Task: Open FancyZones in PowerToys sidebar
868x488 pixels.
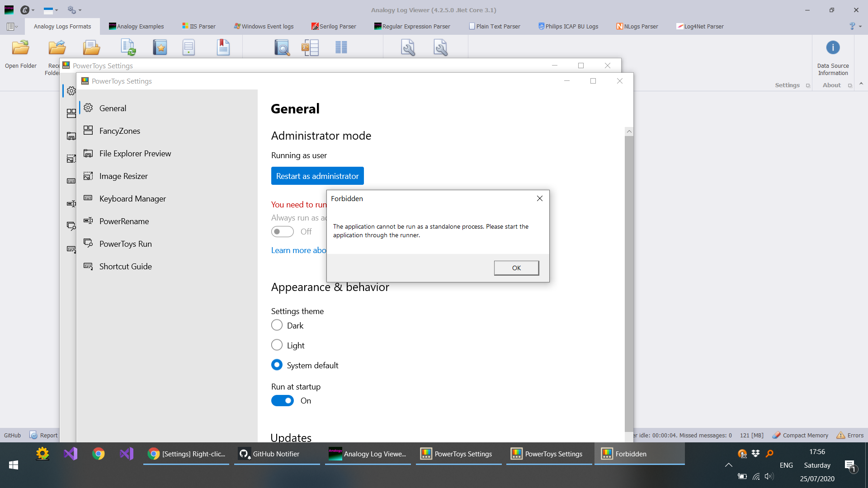Action: [119, 131]
